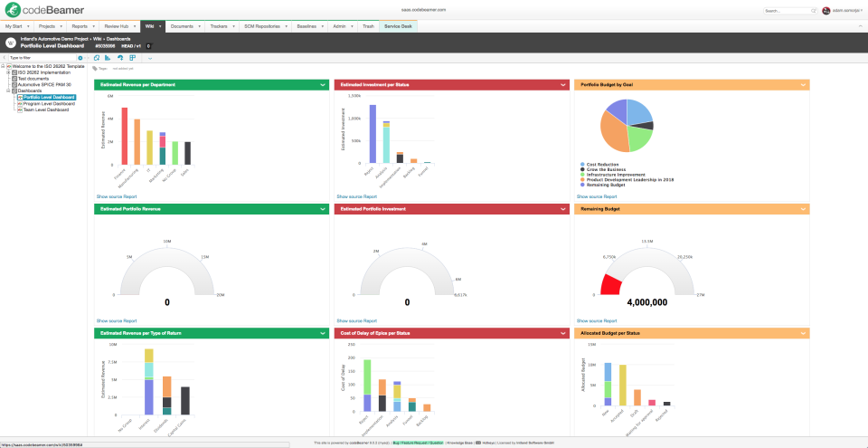Open the Remaining Budget widget dropdown
Image resolution: width=868 pixels, height=448 pixels.
click(803, 209)
